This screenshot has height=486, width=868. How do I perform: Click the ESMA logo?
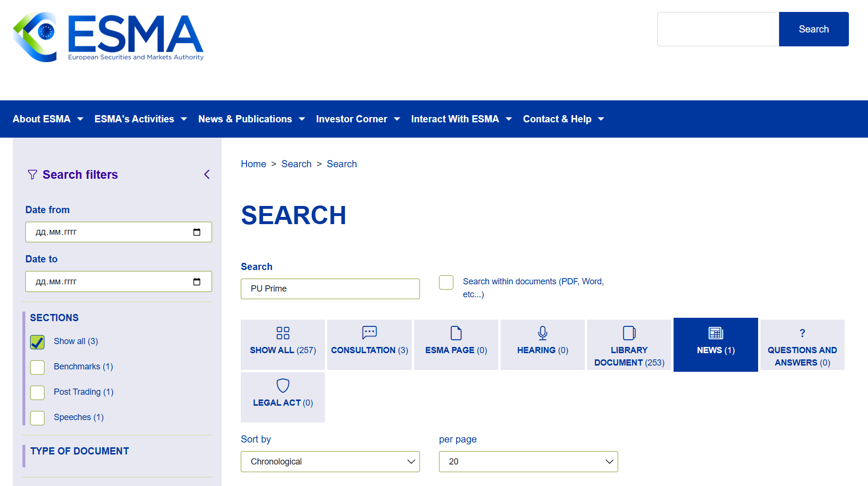(x=108, y=37)
